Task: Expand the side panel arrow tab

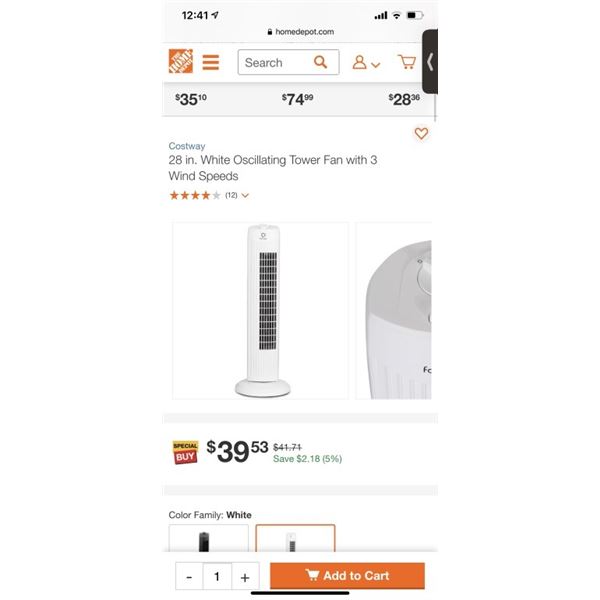Action: 430,62
